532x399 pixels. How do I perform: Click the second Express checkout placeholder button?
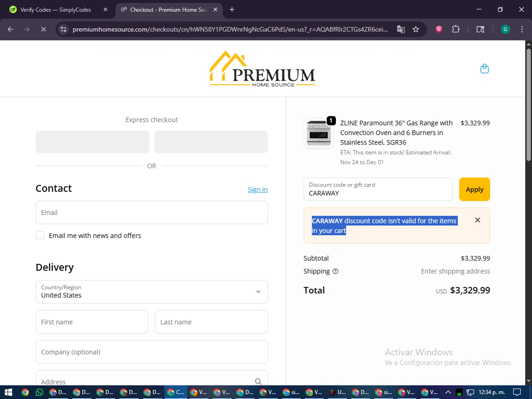coord(211,142)
